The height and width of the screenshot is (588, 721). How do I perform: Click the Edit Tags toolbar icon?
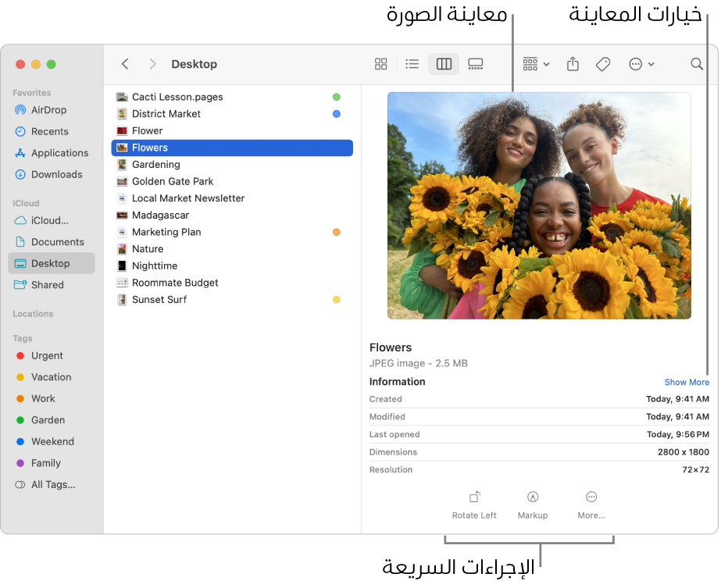point(603,64)
